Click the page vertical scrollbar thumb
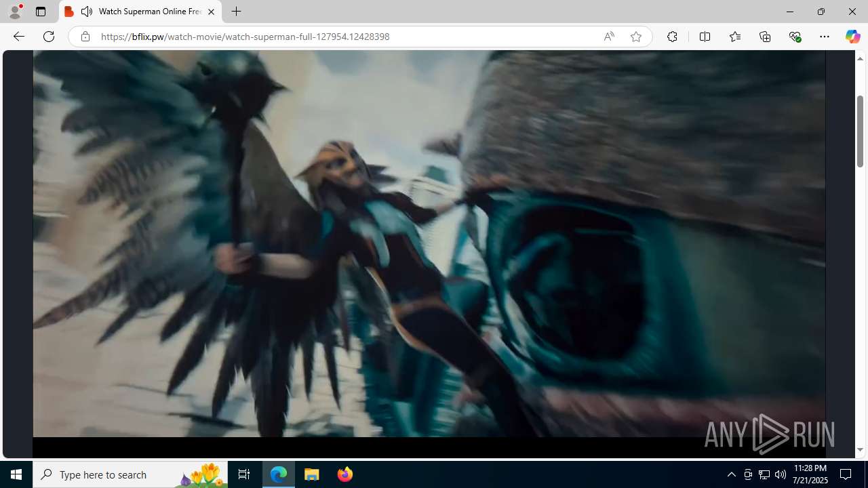This screenshot has height=488, width=868. click(x=860, y=131)
